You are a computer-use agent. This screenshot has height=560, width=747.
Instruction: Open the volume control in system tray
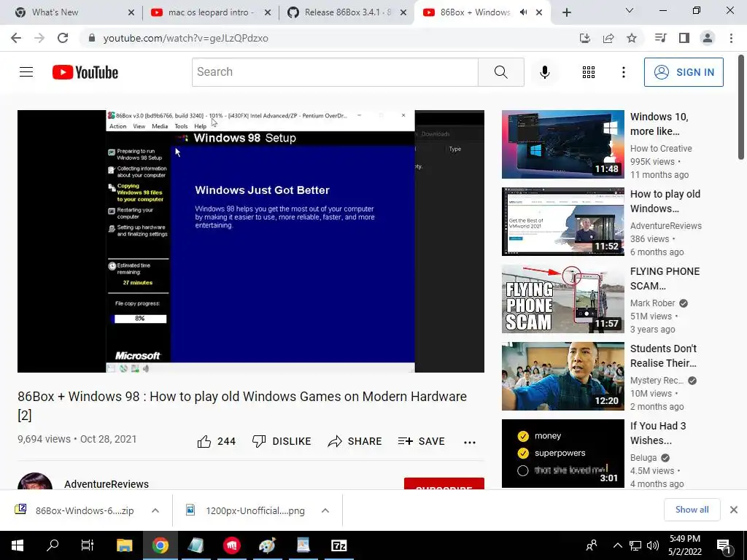tap(653, 545)
